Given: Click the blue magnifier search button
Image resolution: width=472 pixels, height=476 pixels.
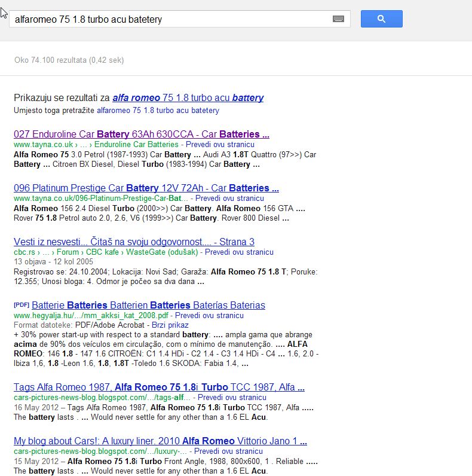Looking at the screenshot, I should (x=381, y=19).
